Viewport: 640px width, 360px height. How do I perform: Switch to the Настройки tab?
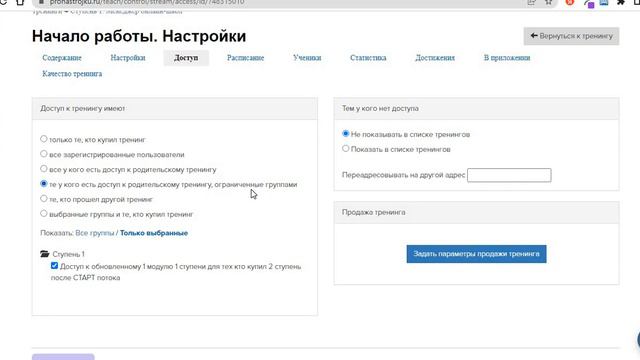pos(128,58)
